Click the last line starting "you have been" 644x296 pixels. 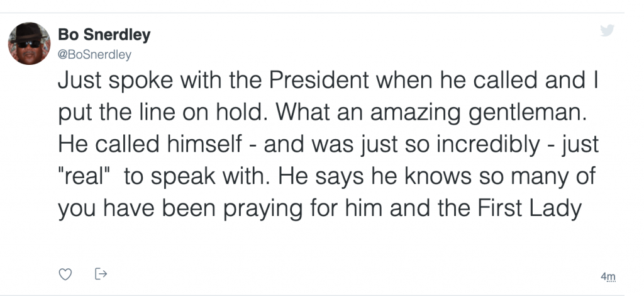point(318,208)
